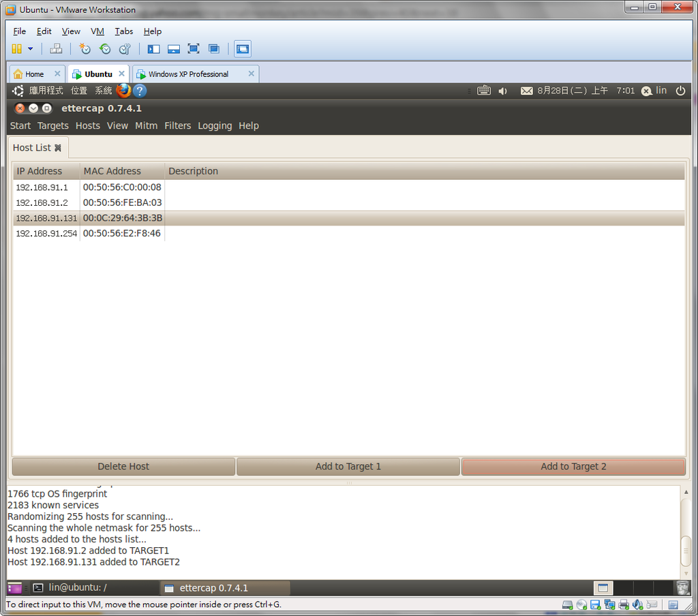Sort by MAC Address column header
This screenshot has width=698, height=616.
pyautogui.click(x=123, y=171)
